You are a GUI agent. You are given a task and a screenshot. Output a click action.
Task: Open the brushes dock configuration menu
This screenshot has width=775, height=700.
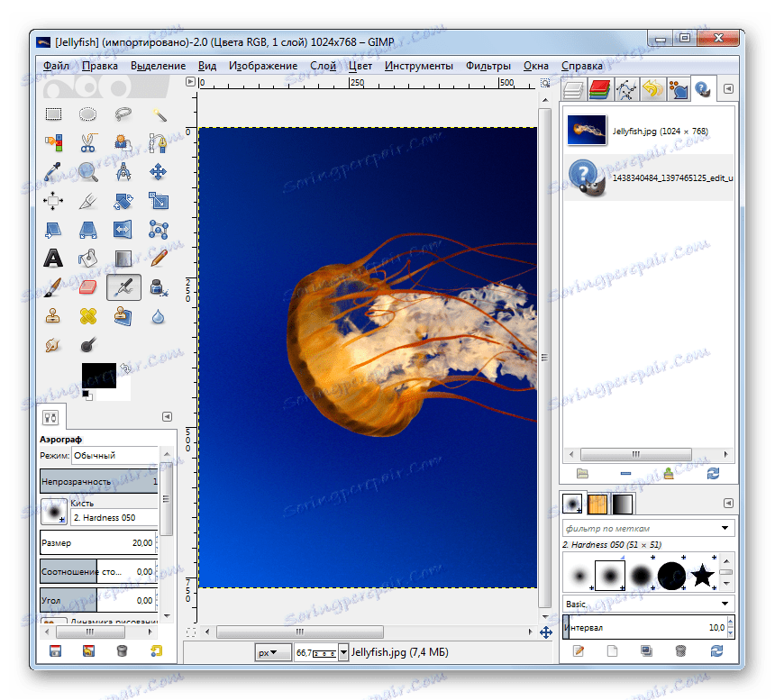pyautogui.click(x=728, y=503)
